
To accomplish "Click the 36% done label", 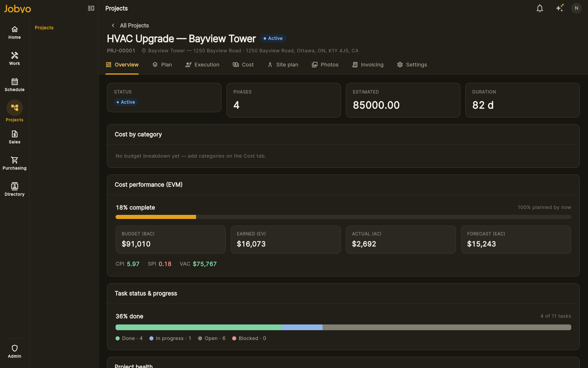I will pyautogui.click(x=129, y=316).
